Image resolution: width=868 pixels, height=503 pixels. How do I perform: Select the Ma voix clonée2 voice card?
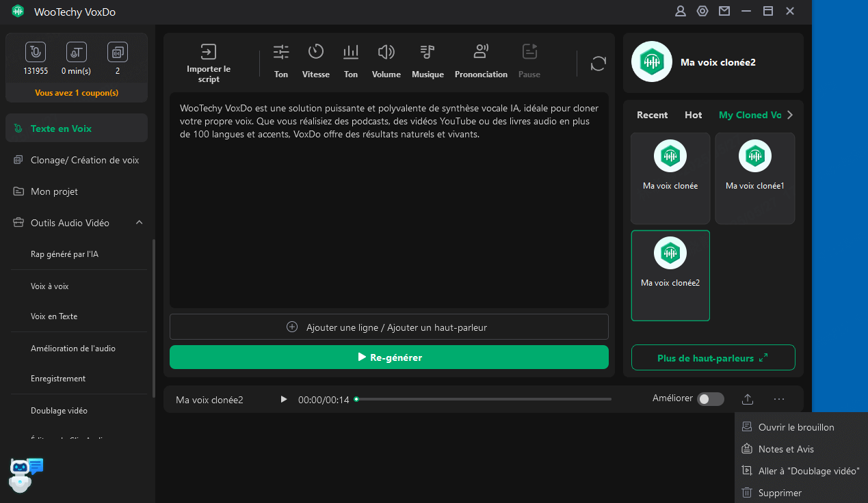(670, 275)
